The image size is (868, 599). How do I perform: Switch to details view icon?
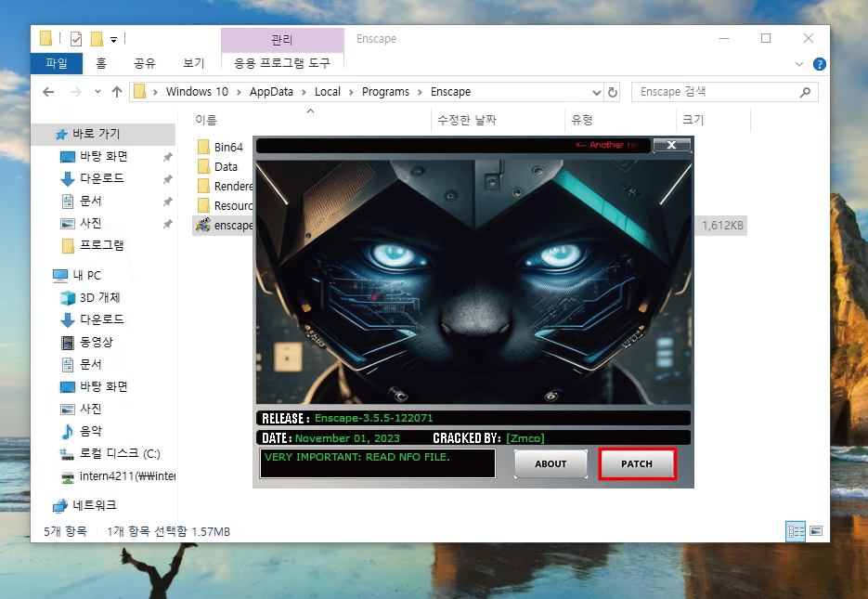pos(796,531)
